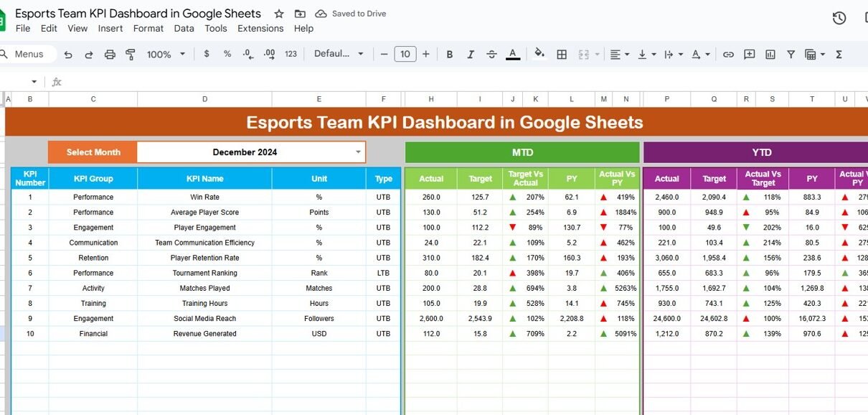868x415 pixels.
Task: Open the File menu
Action: 23,29
